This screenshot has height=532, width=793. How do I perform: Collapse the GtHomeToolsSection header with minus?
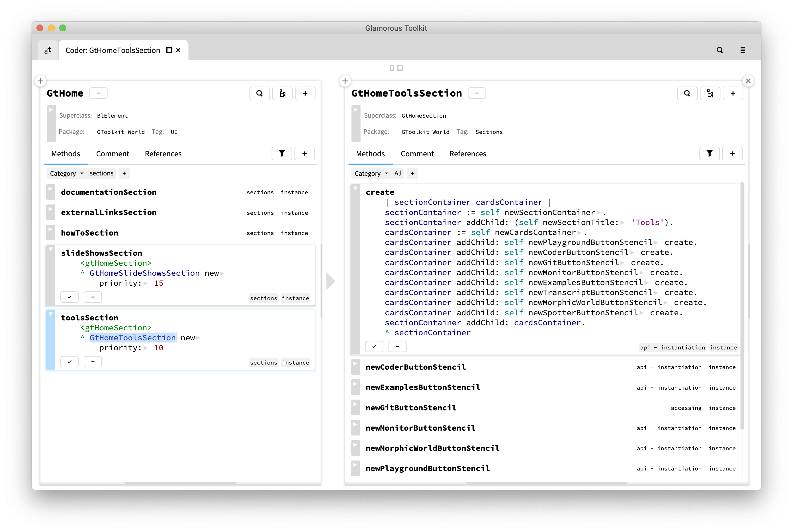pos(477,93)
